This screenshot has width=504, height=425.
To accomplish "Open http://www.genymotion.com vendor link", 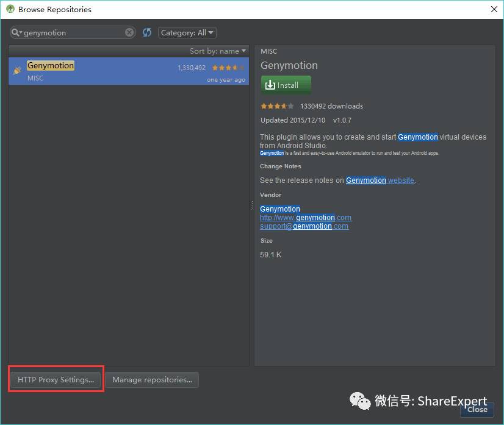I will point(305,218).
